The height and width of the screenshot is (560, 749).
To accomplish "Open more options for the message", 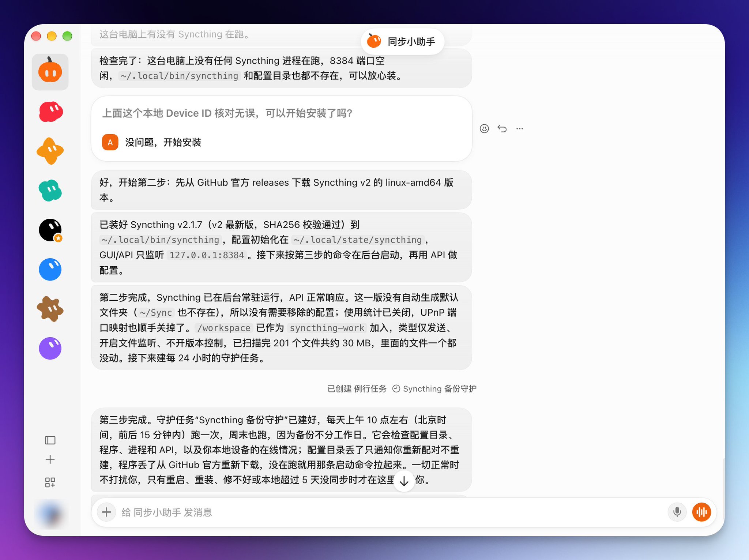I will 520,129.
